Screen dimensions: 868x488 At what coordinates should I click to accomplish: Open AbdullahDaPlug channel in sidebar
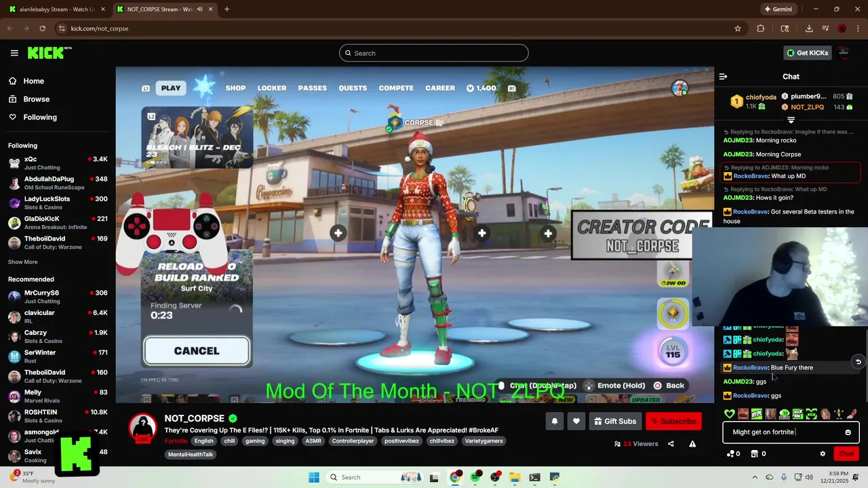pos(58,183)
